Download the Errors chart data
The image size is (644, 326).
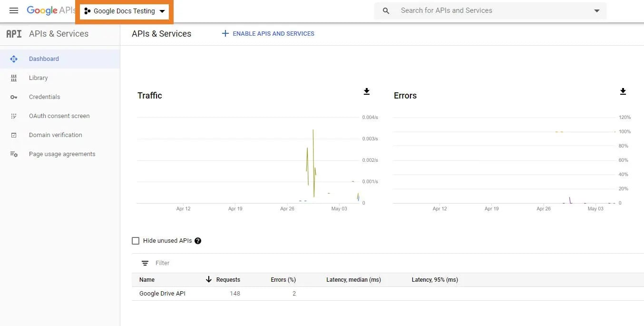[x=623, y=91]
